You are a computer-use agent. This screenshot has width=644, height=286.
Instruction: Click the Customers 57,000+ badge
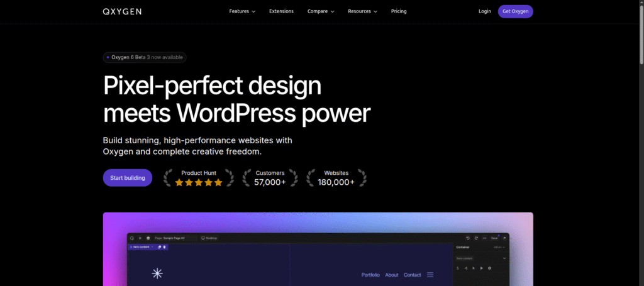(x=270, y=178)
